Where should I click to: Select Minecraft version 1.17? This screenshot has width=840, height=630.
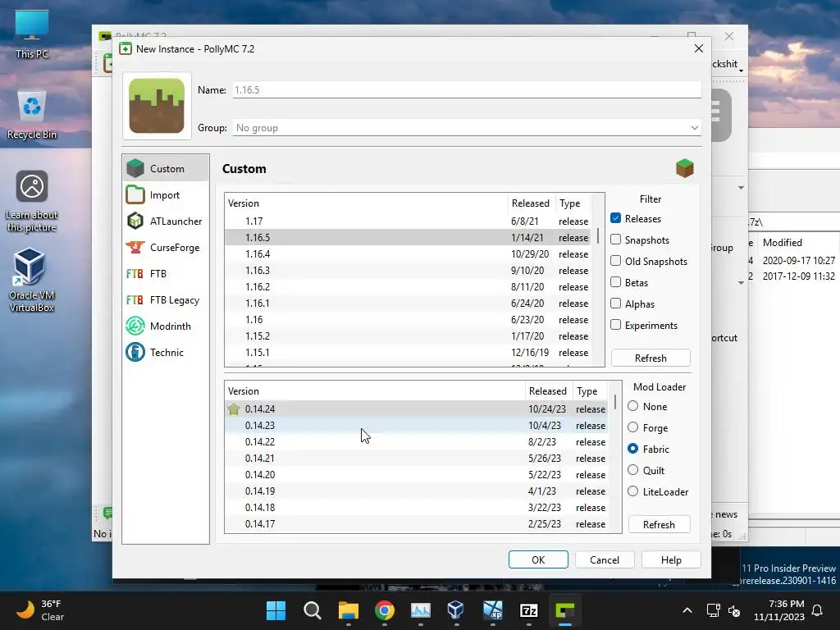[x=407, y=221]
